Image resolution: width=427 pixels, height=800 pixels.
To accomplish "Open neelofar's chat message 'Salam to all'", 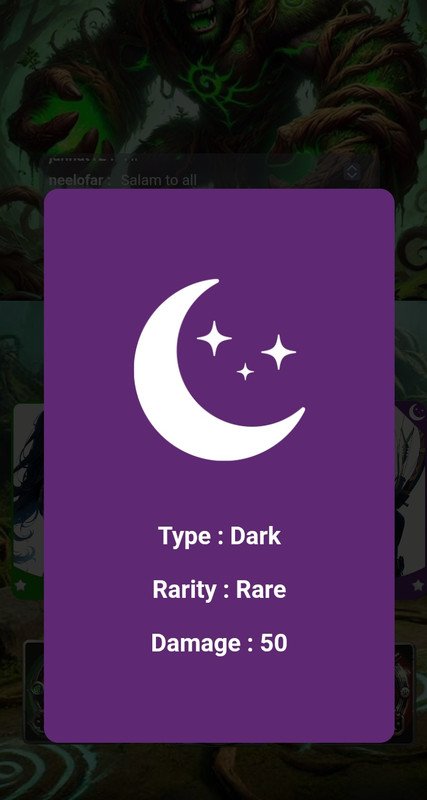I will coord(122,181).
